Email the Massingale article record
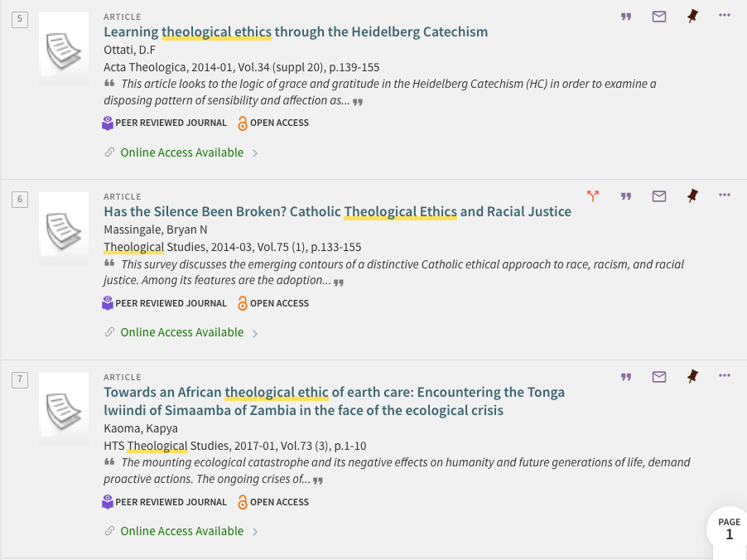Screen dimensions: 747x560 pos(659,196)
